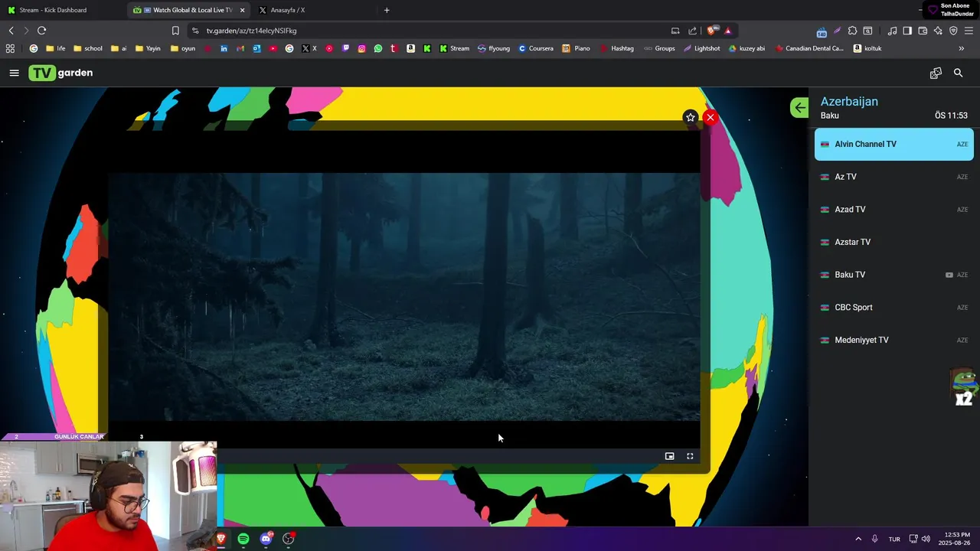Click the Azerbaijan country title
Viewport: 980px width, 551px height.
tap(849, 101)
